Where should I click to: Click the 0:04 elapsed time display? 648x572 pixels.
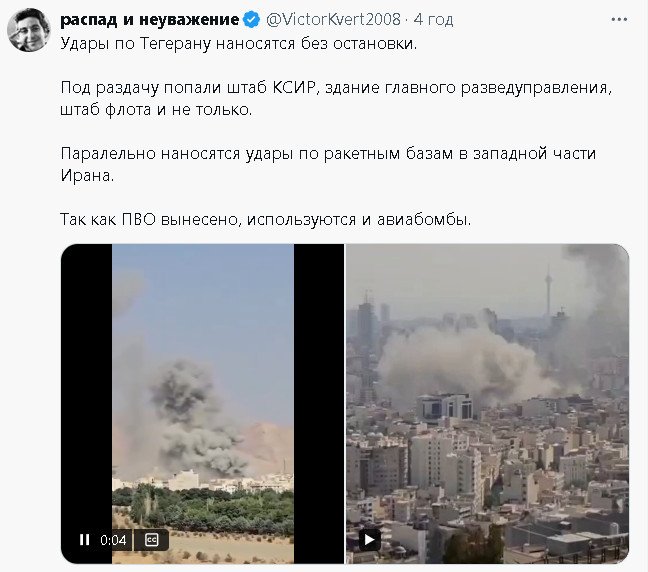point(113,540)
